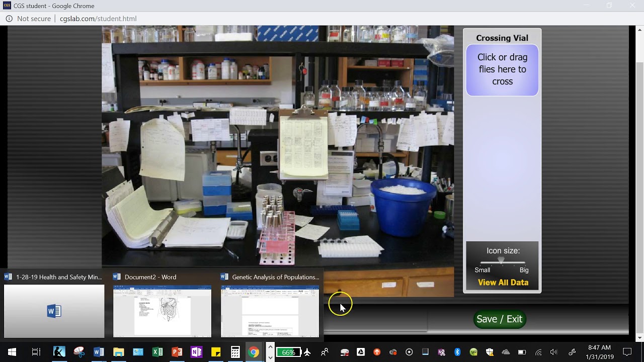Open the People icon on taskbar
The width and height of the screenshot is (644, 362).
point(325,352)
